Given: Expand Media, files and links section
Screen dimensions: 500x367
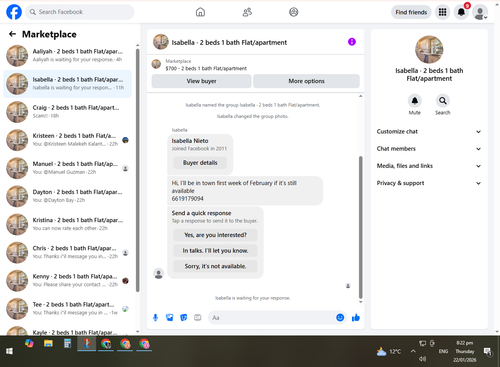Looking at the screenshot, I should [429, 166].
